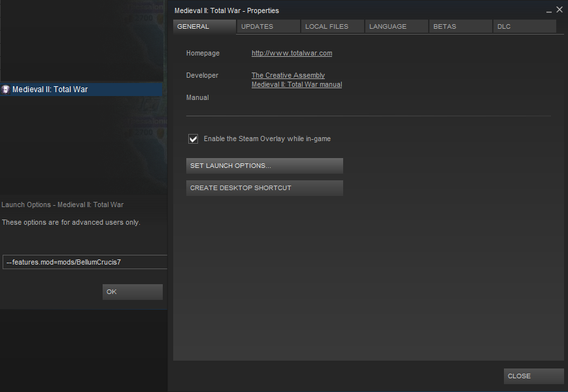Switch to the Local Files tab

tap(333, 27)
